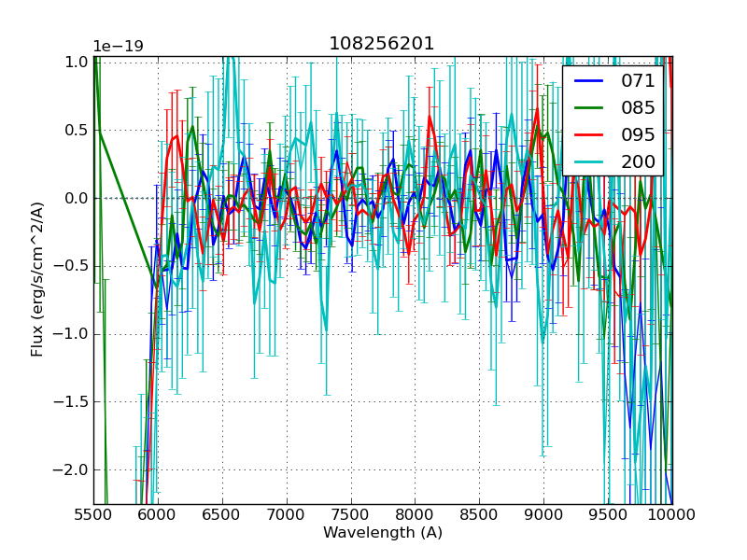The height and width of the screenshot is (560, 747).
Task: Click the plot title 108256201
Action: [382, 44]
